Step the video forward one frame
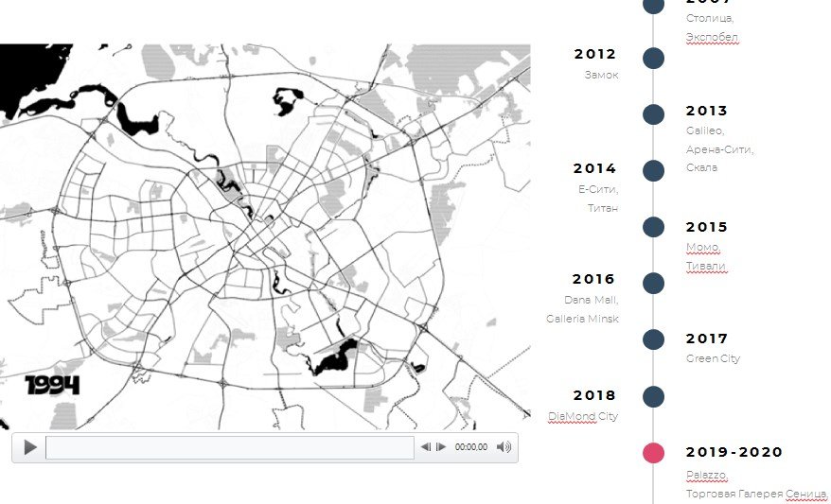 tap(441, 447)
